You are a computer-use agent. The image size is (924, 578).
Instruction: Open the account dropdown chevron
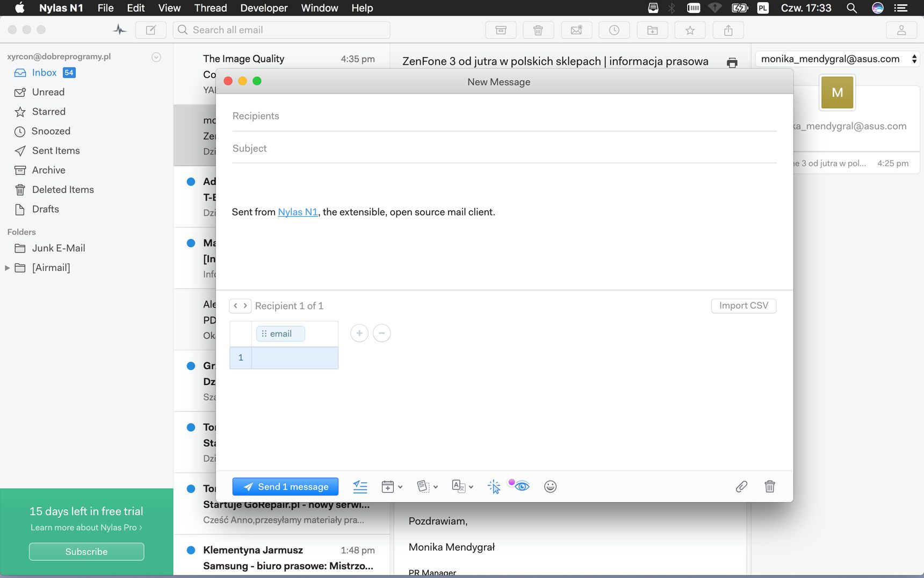[156, 57]
